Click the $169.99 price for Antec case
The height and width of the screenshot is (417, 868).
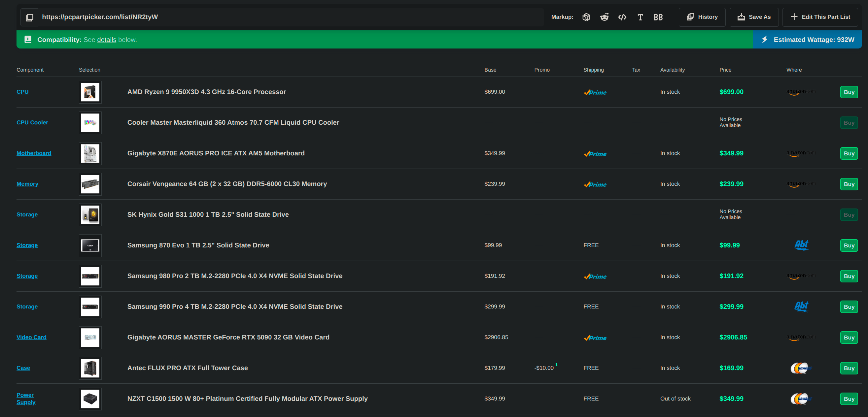pos(731,368)
